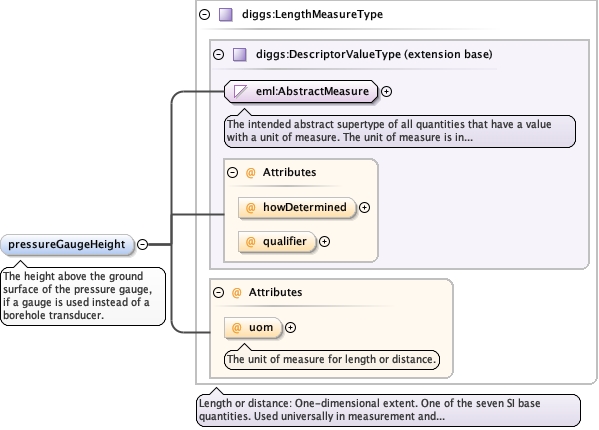Click the @ icon inside uom node
Image resolution: width=599 pixels, height=430 pixels.
[236, 328]
